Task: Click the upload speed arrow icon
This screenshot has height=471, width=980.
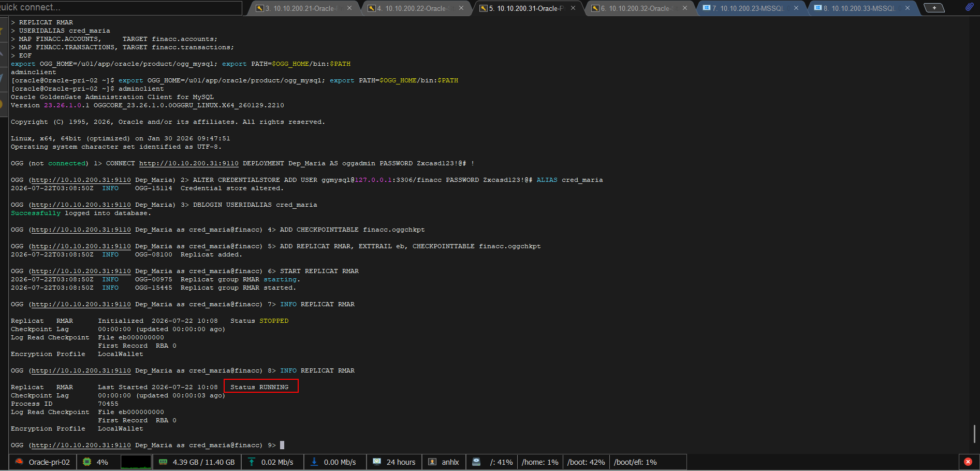Action: (252, 462)
